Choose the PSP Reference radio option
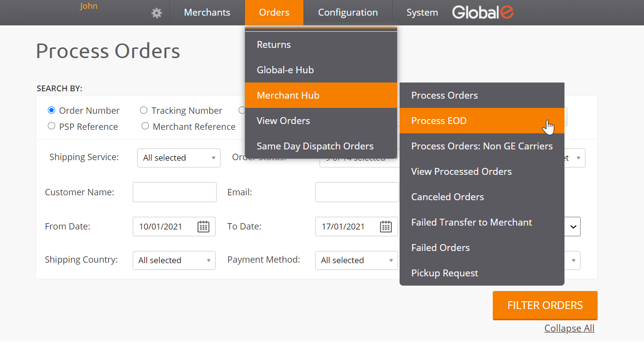The image size is (644, 353). click(x=52, y=126)
